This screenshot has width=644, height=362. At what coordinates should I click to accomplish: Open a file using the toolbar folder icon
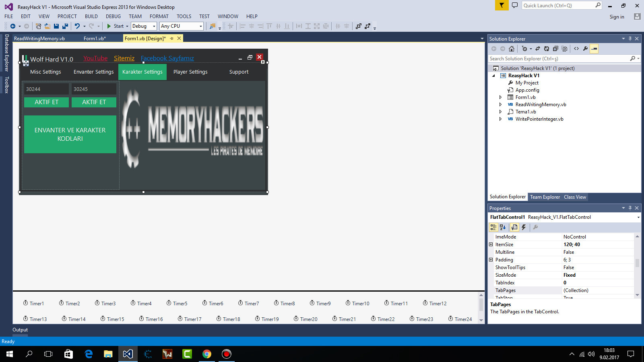47,26
